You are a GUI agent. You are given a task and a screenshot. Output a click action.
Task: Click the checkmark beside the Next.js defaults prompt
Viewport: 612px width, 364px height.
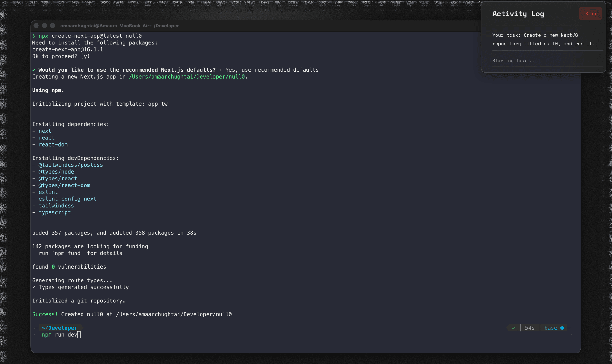pos(34,70)
